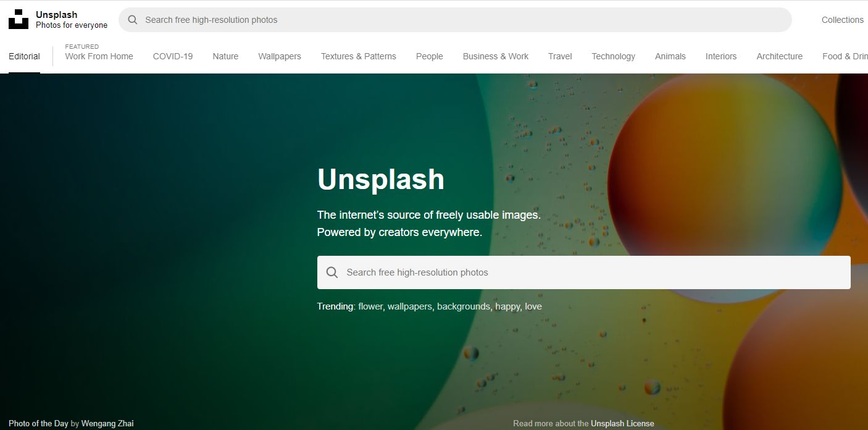Open the COVID-19 category
Screen dimensions: 868x430
click(x=173, y=56)
